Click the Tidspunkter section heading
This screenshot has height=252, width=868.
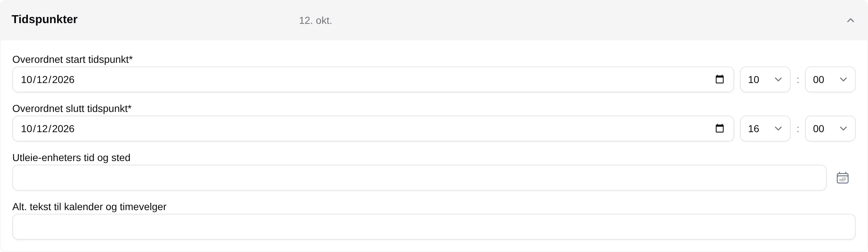click(x=44, y=19)
